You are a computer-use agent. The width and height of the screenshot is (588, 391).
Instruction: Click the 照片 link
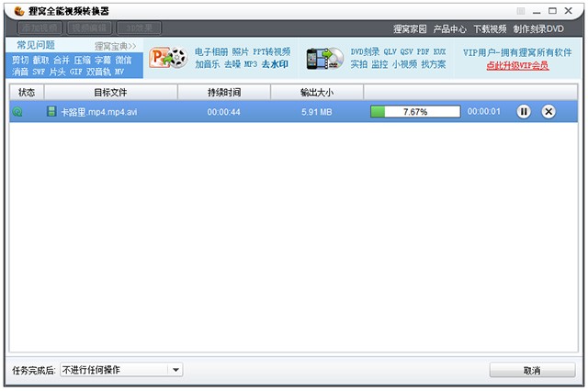coord(240,51)
